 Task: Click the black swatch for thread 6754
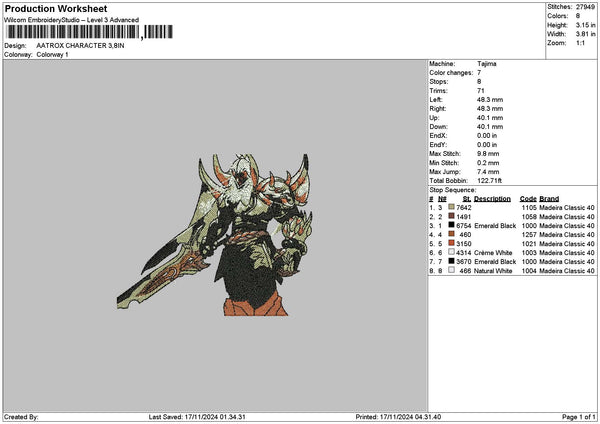(453, 225)
